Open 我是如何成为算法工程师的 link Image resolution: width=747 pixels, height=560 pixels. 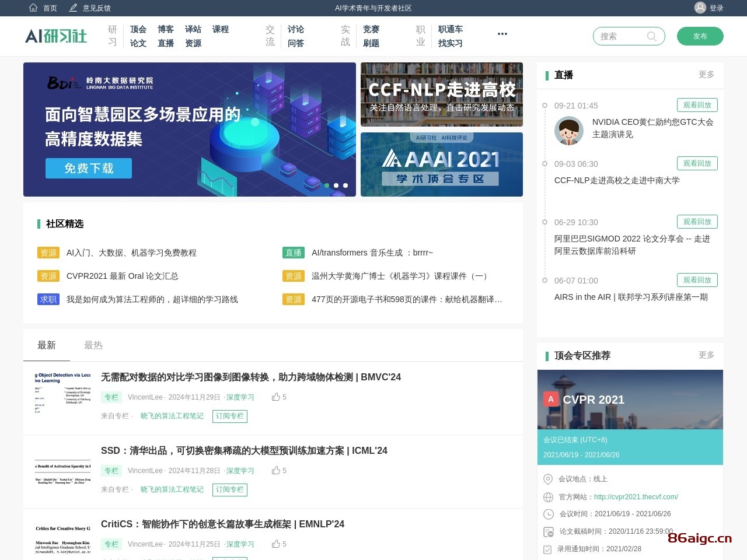(x=152, y=299)
